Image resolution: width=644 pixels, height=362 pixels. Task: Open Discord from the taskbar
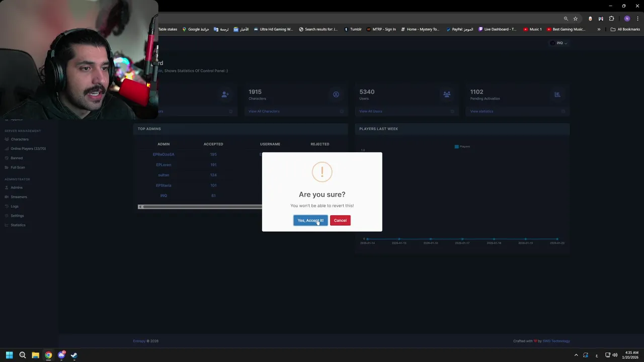tap(61, 355)
